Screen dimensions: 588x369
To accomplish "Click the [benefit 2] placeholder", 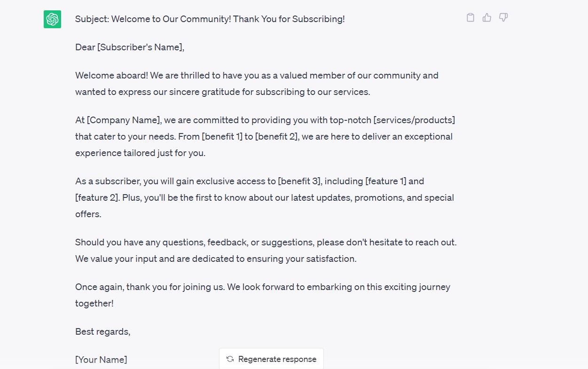I will [x=276, y=136].
